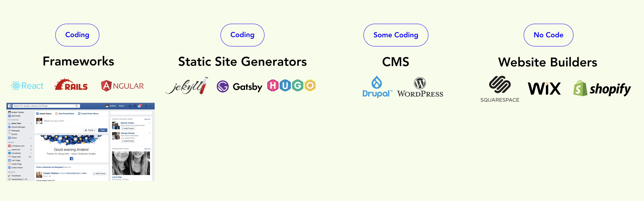Select the Wix logo
This screenshot has height=201, width=644.
[544, 89]
